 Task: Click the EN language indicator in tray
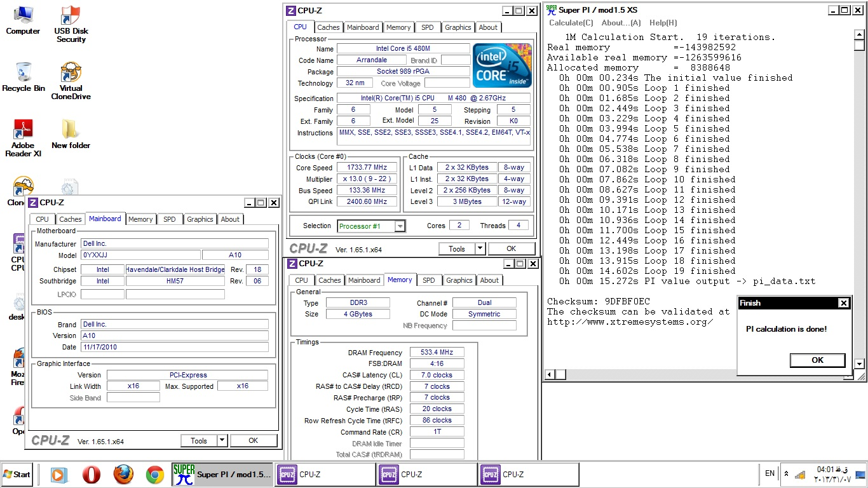tap(770, 473)
